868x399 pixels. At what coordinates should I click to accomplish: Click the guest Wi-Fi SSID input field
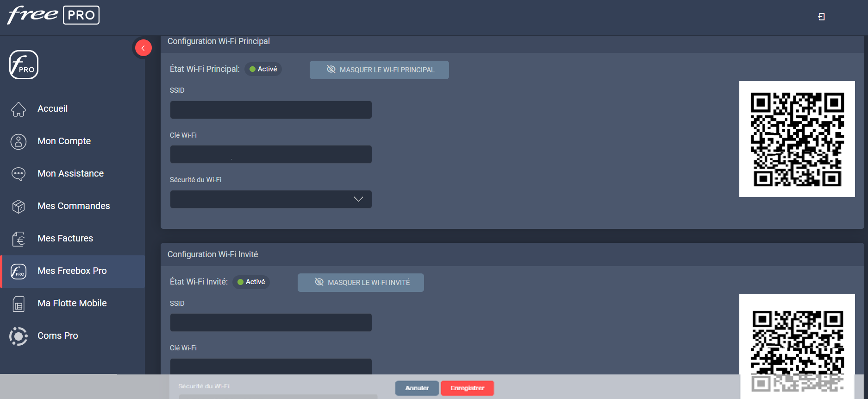pos(271,323)
